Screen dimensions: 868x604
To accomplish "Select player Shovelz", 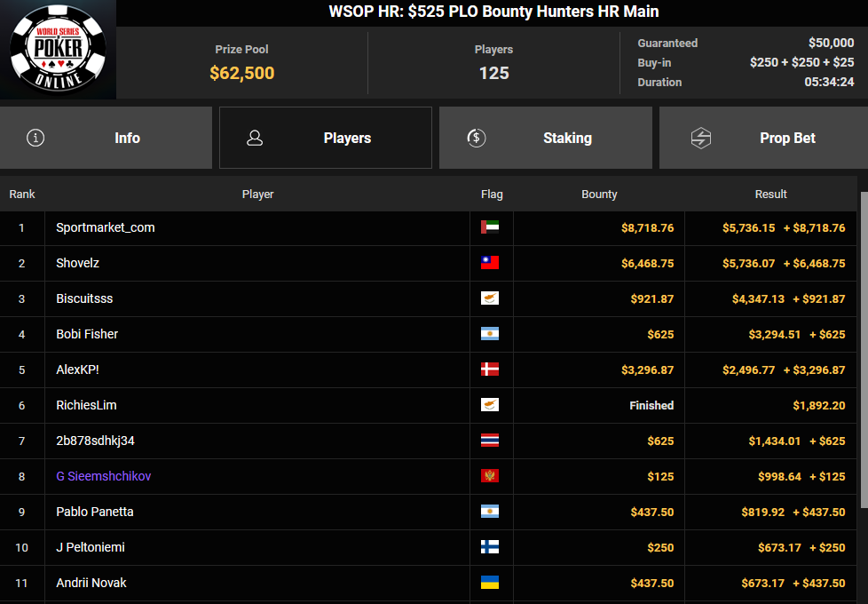I will pyautogui.click(x=77, y=263).
